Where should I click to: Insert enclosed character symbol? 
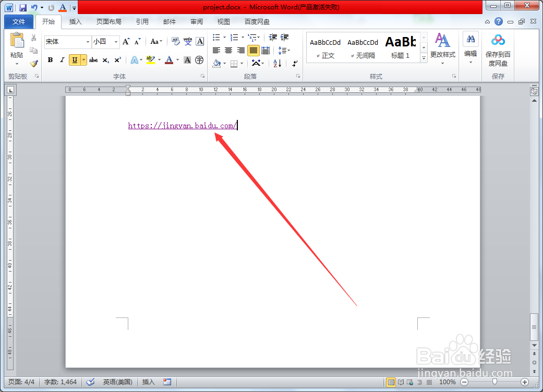coord(199,60)
